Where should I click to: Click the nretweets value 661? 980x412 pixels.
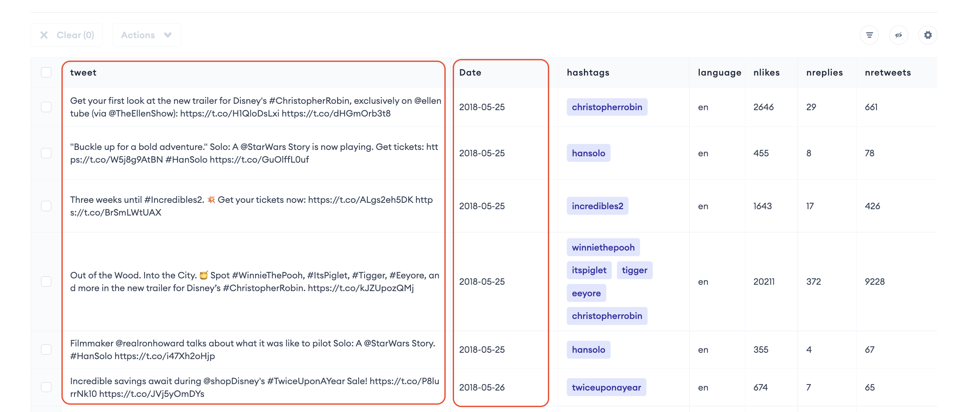click(x=871, y=107)
